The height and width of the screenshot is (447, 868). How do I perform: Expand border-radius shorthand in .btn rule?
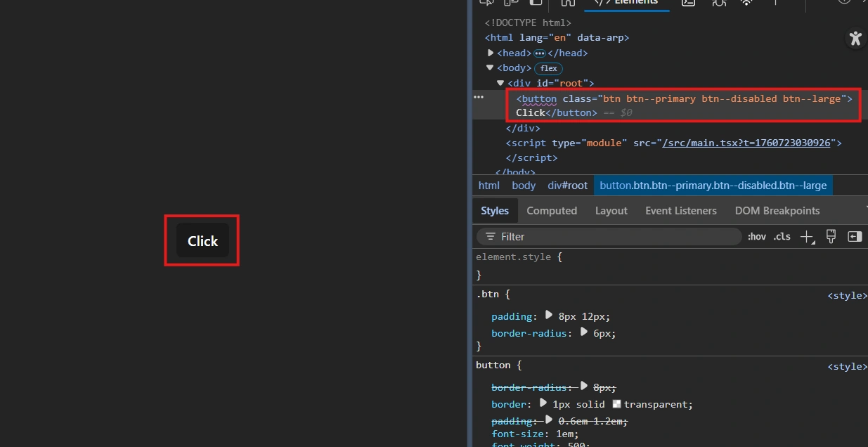coord(583,332)
